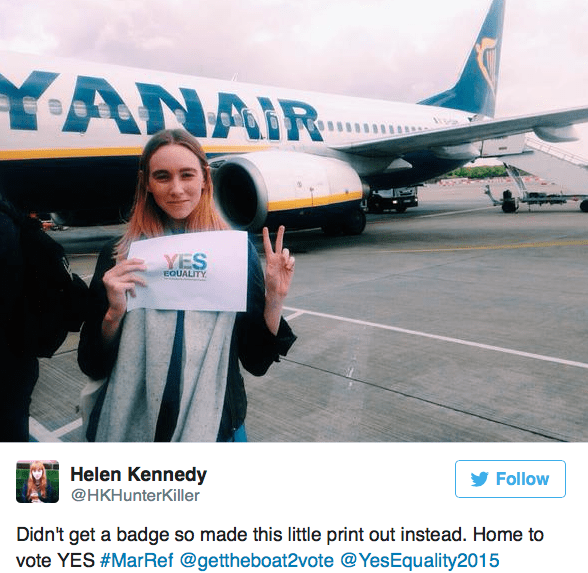Open the #MarRef hashtag
This screenshot has width=588, height=573.
pos(137,561)
